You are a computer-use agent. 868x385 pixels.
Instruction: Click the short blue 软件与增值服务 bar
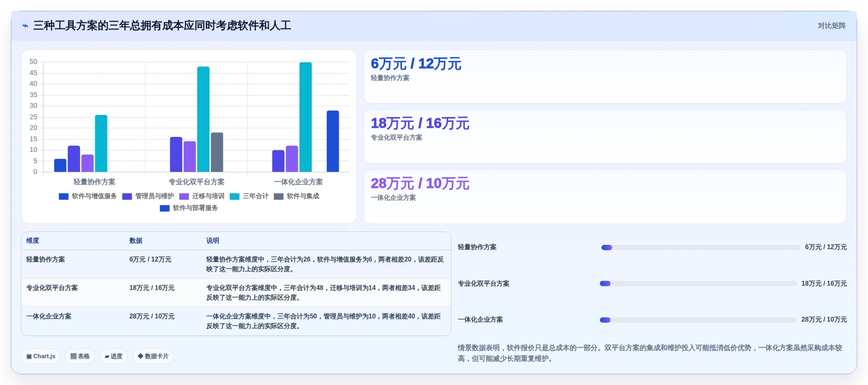coord(60,165)
